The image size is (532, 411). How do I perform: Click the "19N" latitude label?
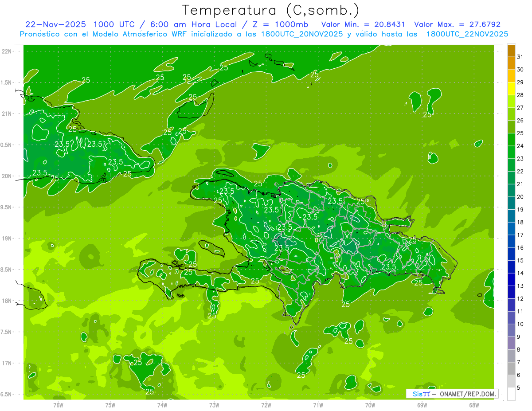point(6,239)
